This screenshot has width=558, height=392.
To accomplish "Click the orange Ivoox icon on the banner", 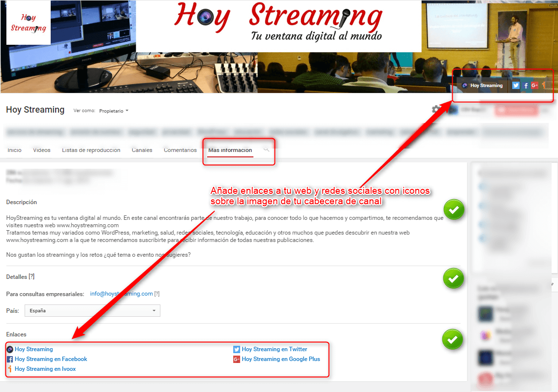I will click(x=544, y=86).
